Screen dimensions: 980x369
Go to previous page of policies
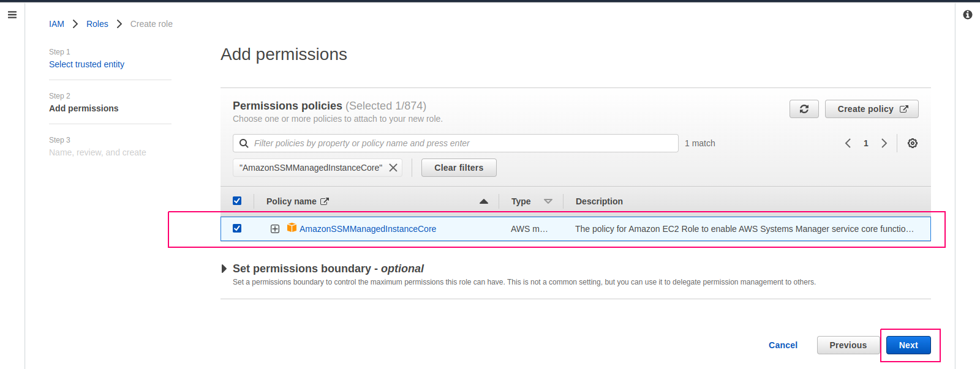pos(848,143)
